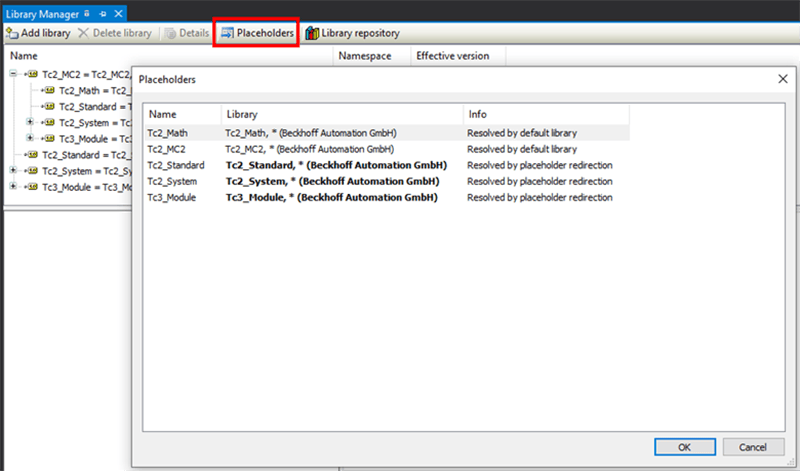800x471 pixels.
Task: Click the Tc2_Math row's 'Resolved by default library' info
Action: tap(522, 133)
